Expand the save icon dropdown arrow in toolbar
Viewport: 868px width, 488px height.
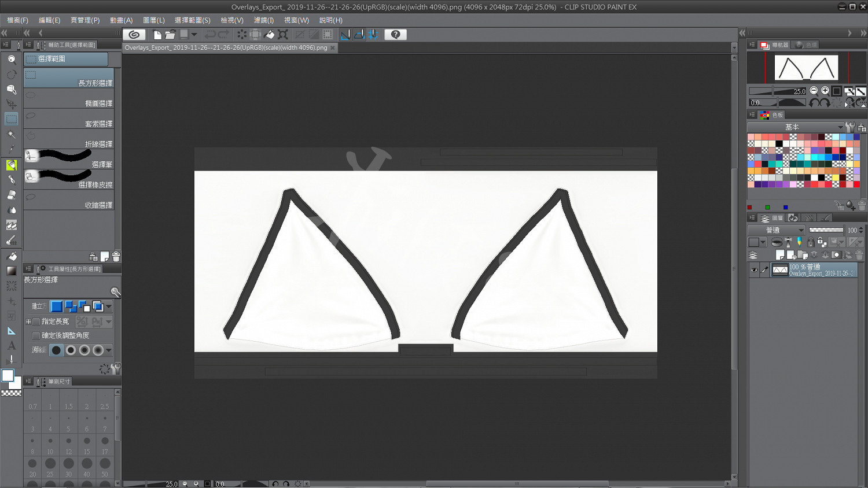tap(194, 35)
